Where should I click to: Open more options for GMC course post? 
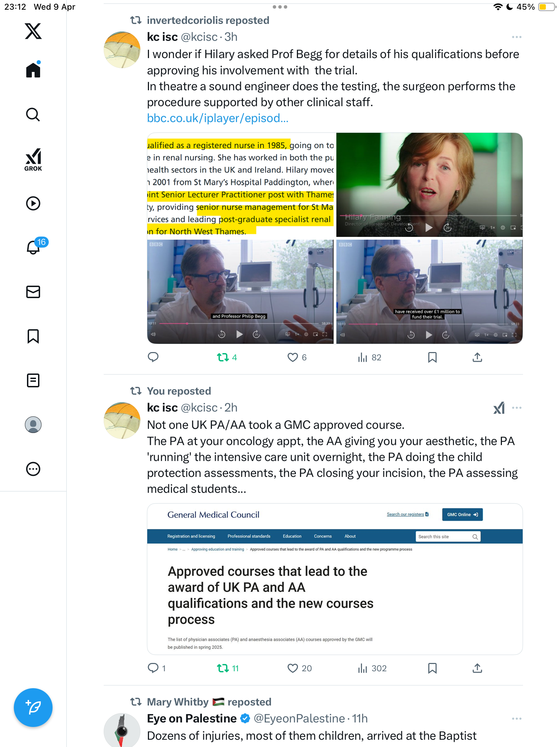516,408
